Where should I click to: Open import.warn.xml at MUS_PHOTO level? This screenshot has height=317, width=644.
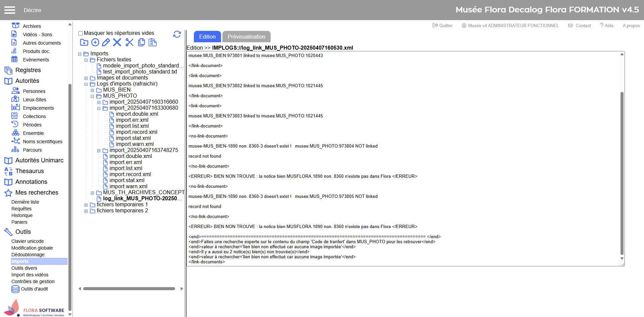click(128, 186)
